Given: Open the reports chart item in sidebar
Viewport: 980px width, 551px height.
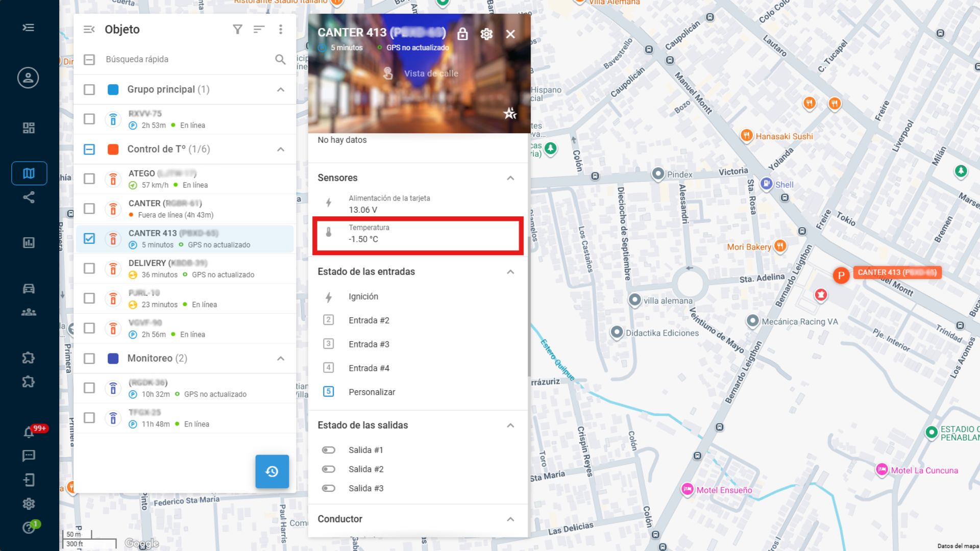Looking at the screenshot, I should (x=29, y=243).
